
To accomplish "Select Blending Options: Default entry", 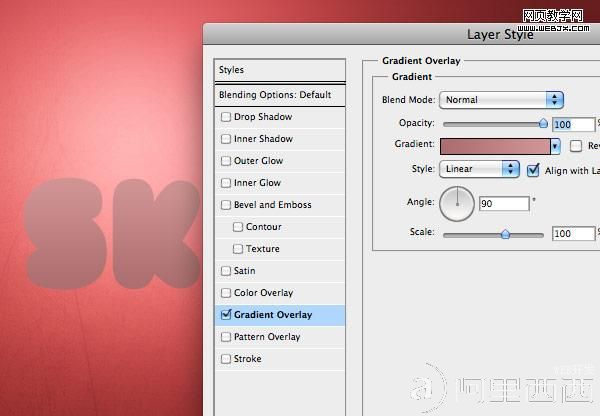I will click(x=280, y=95).
